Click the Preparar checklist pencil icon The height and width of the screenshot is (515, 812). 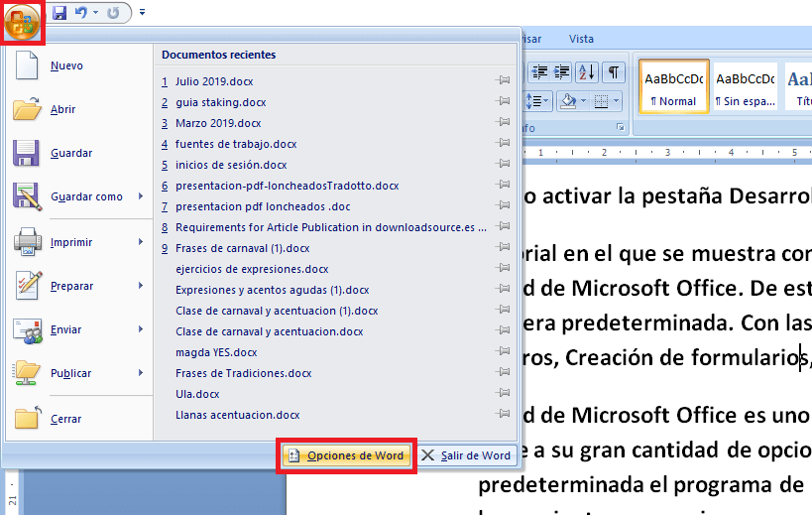pos(28,286)
